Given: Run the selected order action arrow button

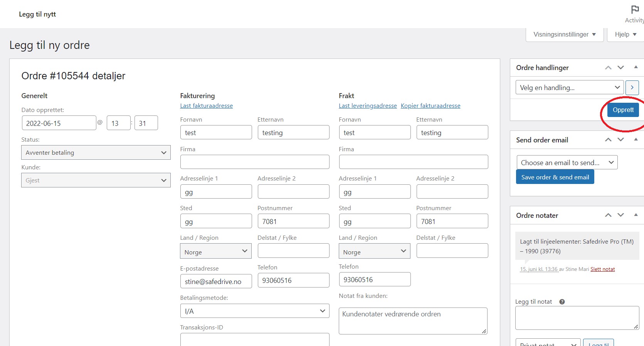Looking at the screenshot, I should [x=632, y=87].
